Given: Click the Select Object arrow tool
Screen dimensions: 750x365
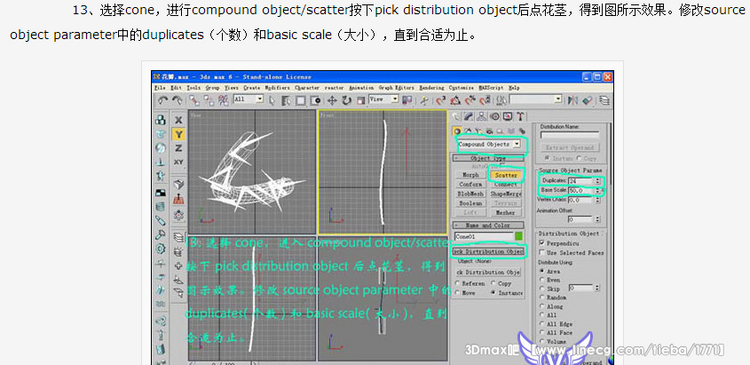Looking at the screenshot, I should (x=273, y=100).
